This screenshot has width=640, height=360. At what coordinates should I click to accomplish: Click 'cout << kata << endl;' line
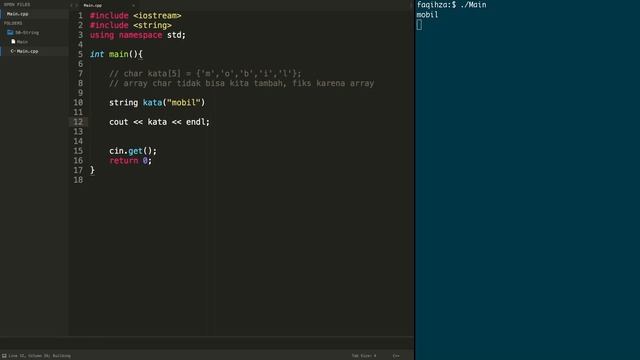tap(159, 122)
